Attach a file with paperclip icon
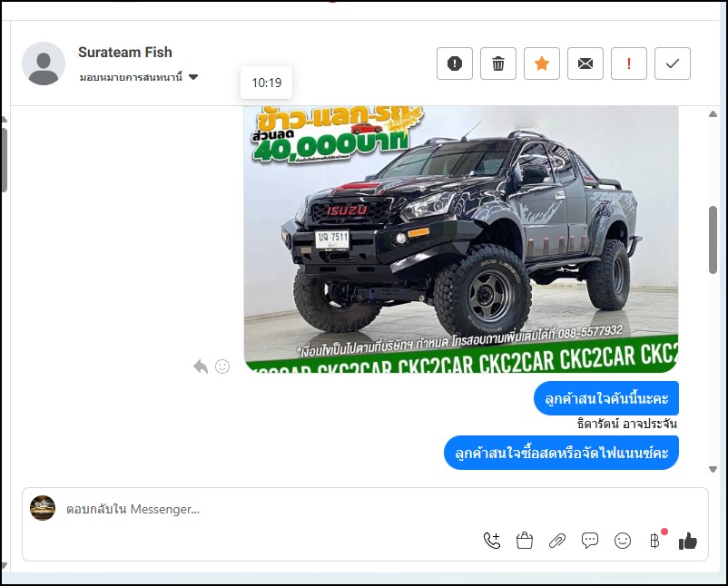Viewport: 728px width, 586px height. pyautogui.click(x=557, y=541)
